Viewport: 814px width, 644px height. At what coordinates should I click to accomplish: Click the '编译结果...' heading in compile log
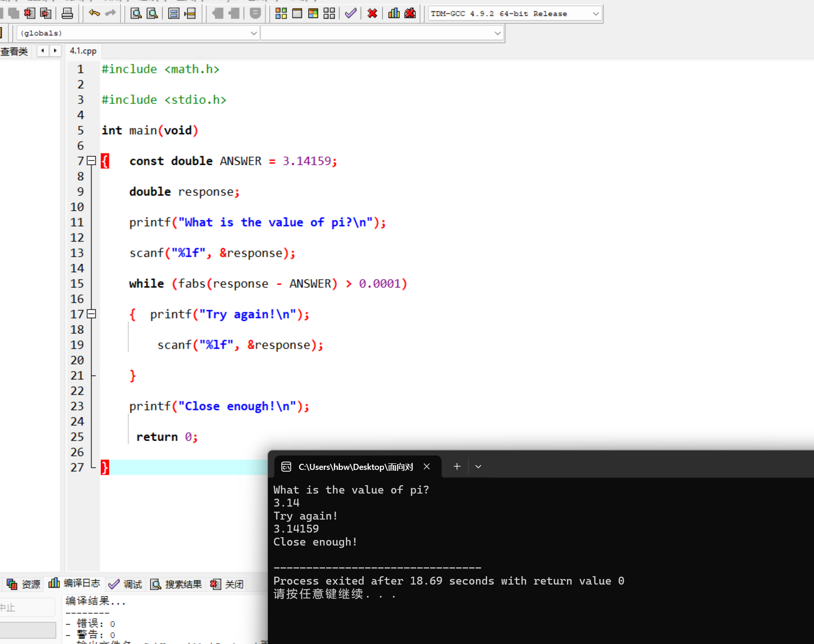(96, 601)
